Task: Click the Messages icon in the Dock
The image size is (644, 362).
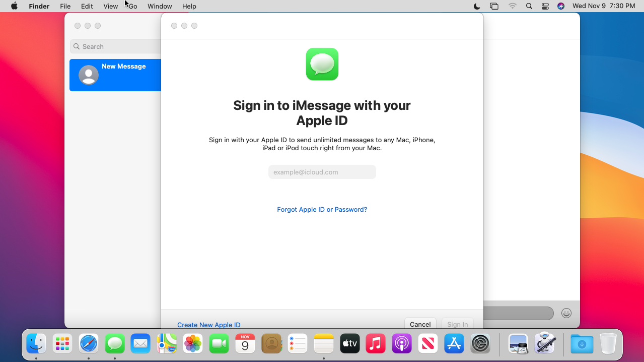Action: 115,344
